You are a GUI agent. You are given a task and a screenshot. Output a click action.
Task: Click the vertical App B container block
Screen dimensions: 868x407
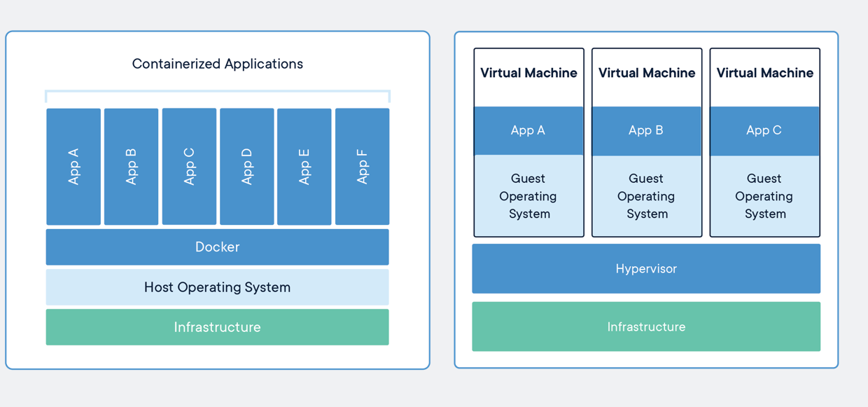click(131, 167)
